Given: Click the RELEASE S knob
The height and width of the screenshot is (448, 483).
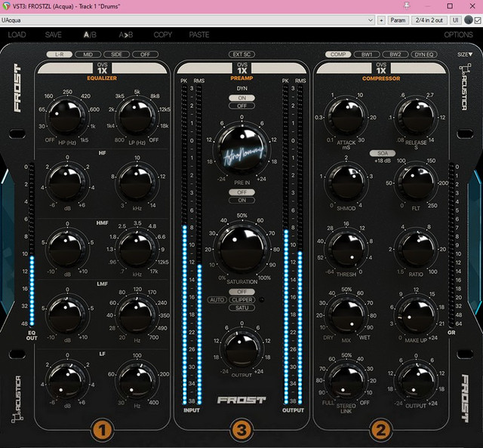Looking at the screenshot, I should pos(416,118).
